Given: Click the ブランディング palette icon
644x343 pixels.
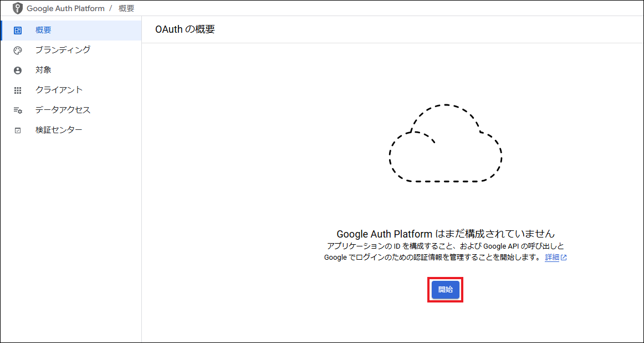Looking at the screenshot, I should (18, 51).
